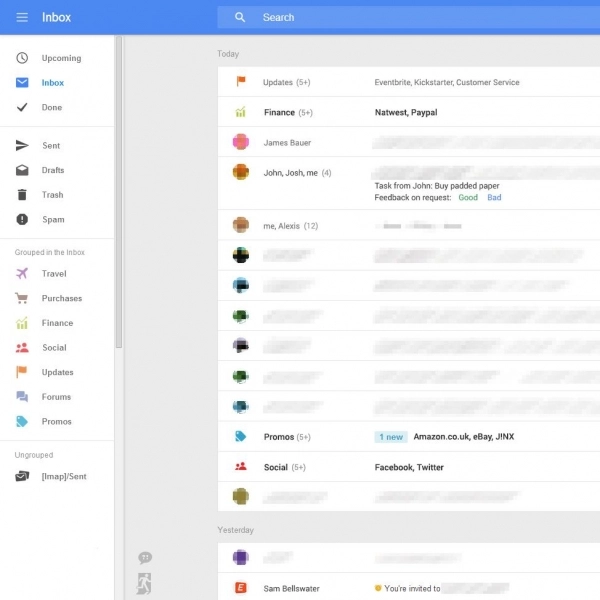Click the search magnifier icon
Screen dimensions: 600x600
(240, 17)
